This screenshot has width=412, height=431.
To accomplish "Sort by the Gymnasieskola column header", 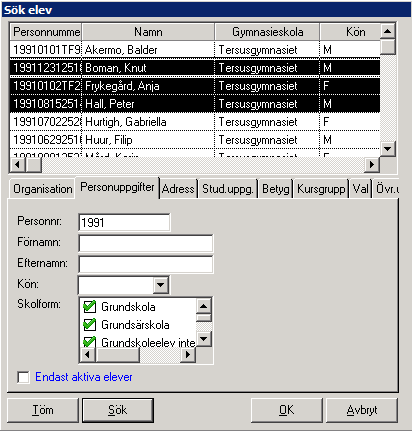I will pyautogui.click(x=267, y=32).
